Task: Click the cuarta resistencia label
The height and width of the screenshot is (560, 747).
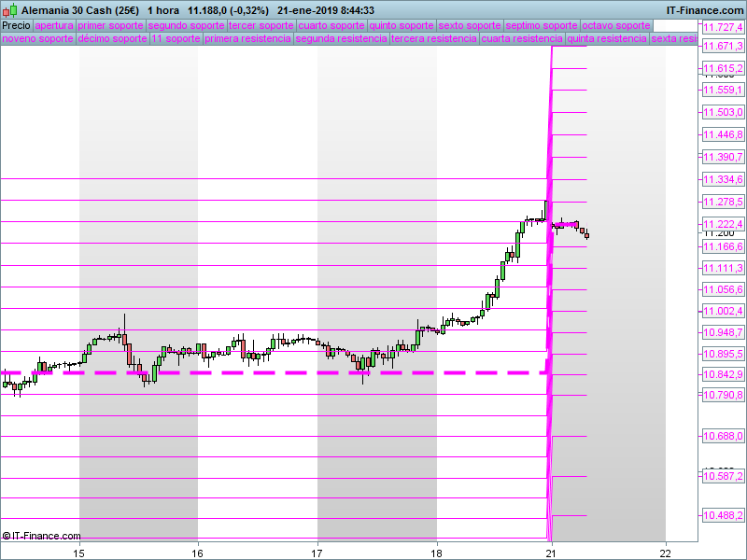Action: click(521, 39)
